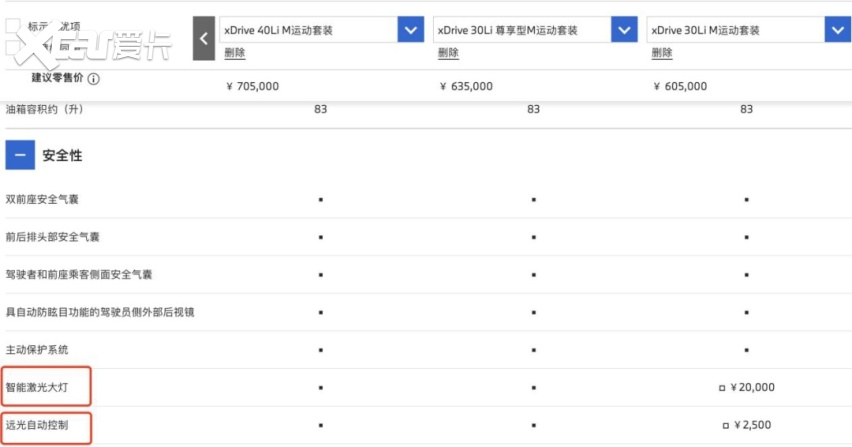The image size is (852, 447).
Task: Click the 建议零售价 label
Action: coord(58,78)
